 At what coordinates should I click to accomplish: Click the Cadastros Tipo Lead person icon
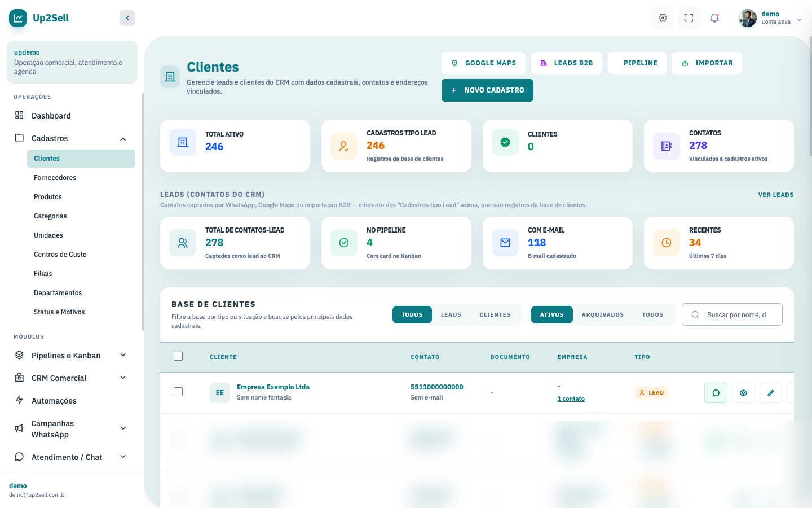click(344, 147)
